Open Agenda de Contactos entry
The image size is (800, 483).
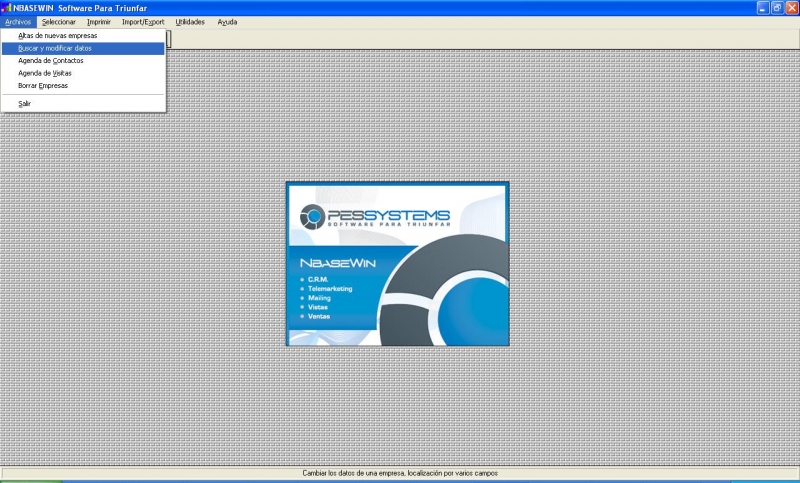click(83, 61)
